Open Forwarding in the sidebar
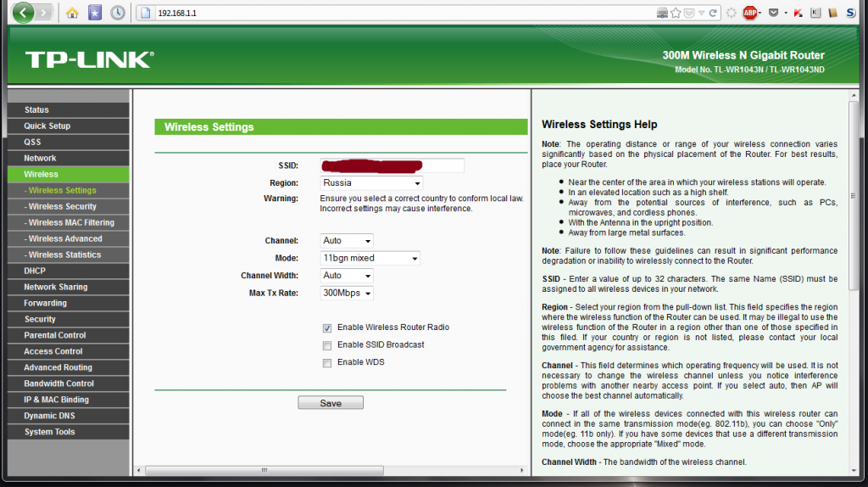This screenshot has width=868, height=487. pos(69,303)
